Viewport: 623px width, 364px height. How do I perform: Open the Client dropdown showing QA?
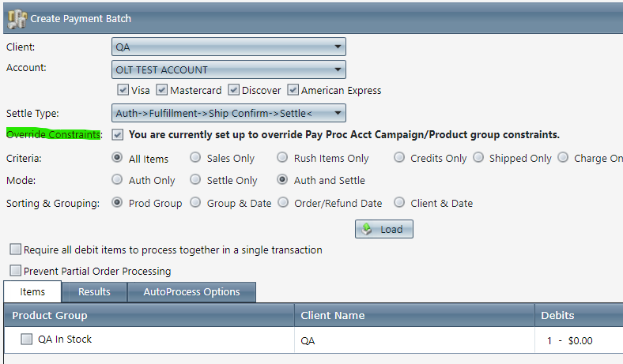click(228, 47)
